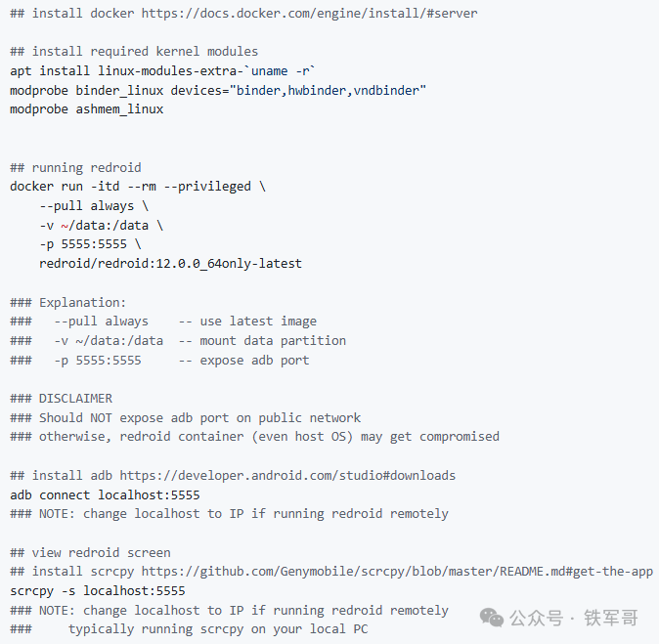Click the modprobe ashmem_linux command
The height and width of the screenshot is (644, 659).
(87, 109)
